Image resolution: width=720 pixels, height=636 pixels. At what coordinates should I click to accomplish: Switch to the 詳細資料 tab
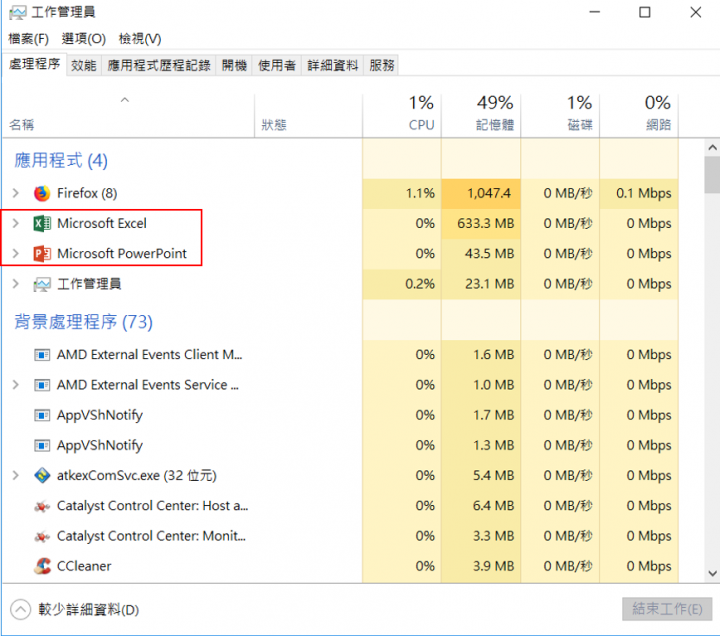pyautogui.click(x=332, y=65)
